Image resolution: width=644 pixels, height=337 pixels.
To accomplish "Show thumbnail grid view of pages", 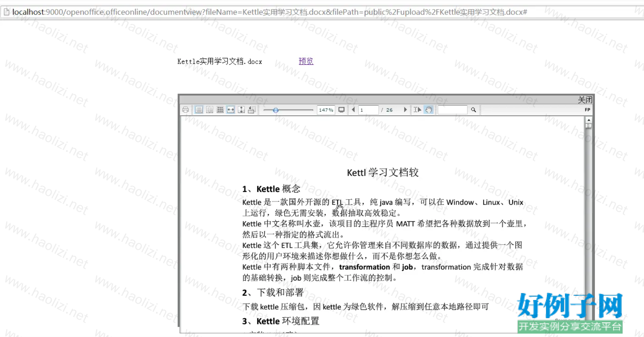I will pyautogui.click(x=220, y=110).
